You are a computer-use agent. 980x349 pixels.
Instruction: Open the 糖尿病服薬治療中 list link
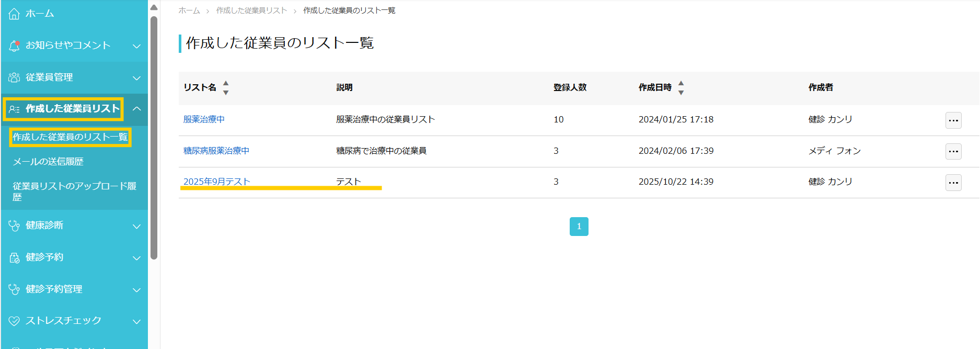[x=216, y=151]
